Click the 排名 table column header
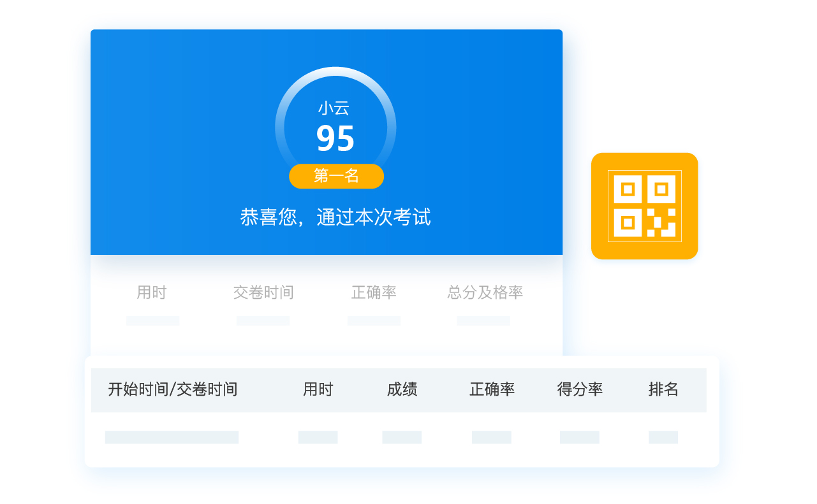This screenshot has height=504, width=817. [663, 389]
